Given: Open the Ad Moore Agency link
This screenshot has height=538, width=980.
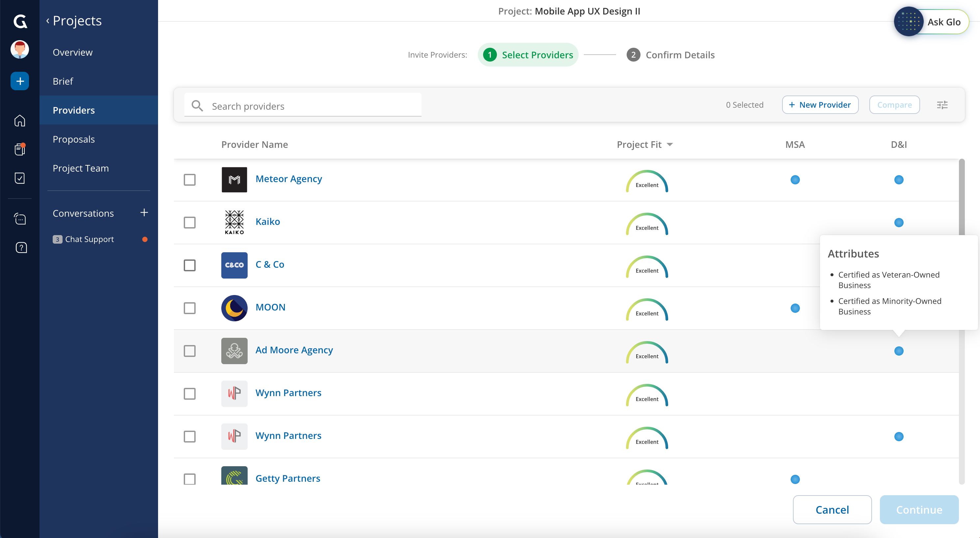Looking at the screenshot, I should tap(294, 350).
